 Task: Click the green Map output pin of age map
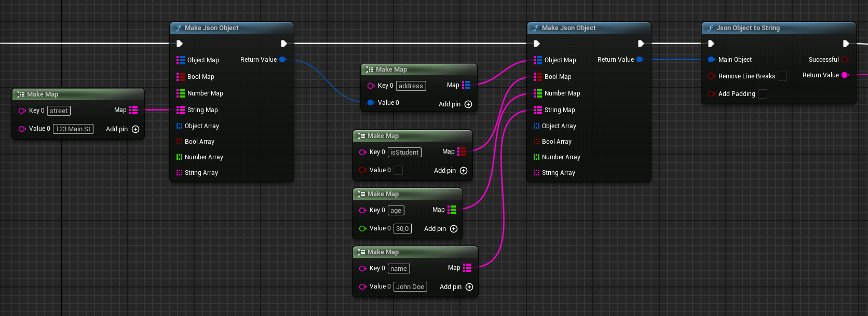pyautogui.click(x=452, y=210)
